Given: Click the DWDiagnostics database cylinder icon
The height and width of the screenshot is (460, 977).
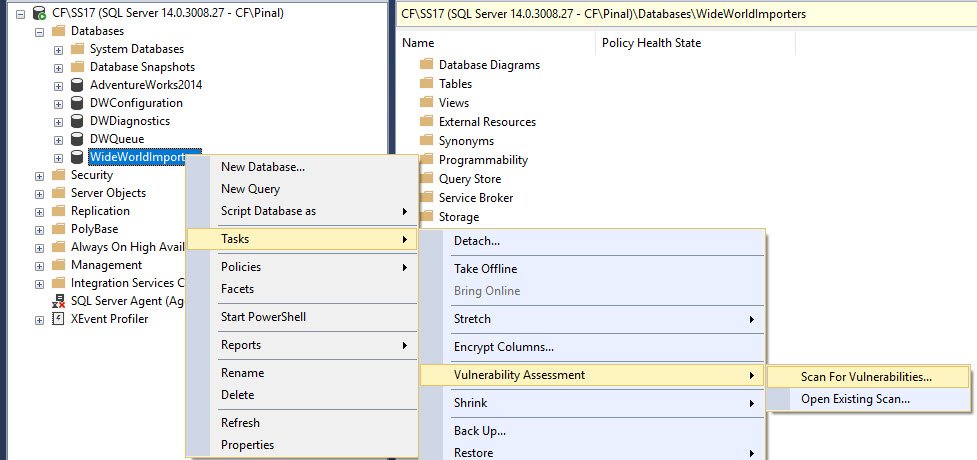Looking at the screenshot, I should tap(77, 121).
